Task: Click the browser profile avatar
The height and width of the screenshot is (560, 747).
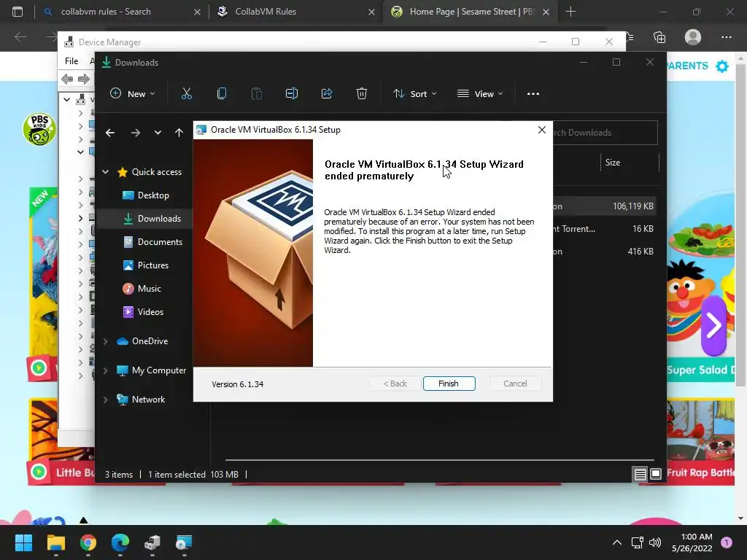Action: pos(693,37)
